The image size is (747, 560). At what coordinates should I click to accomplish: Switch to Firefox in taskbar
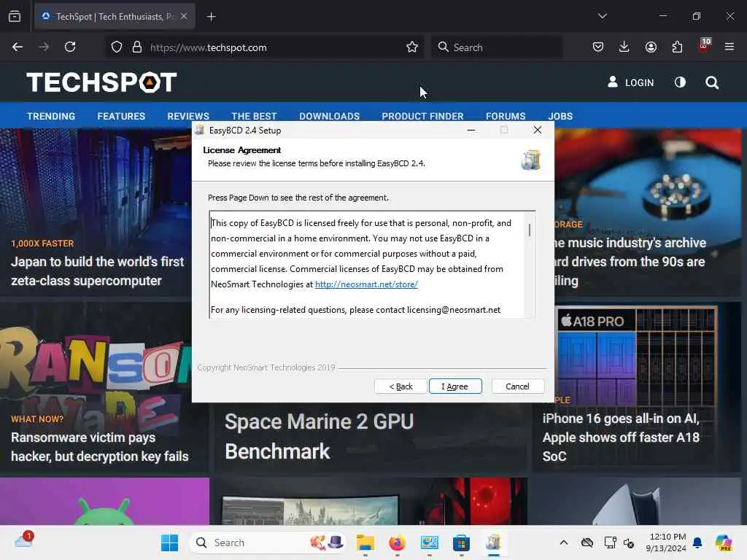pos(397,542)
